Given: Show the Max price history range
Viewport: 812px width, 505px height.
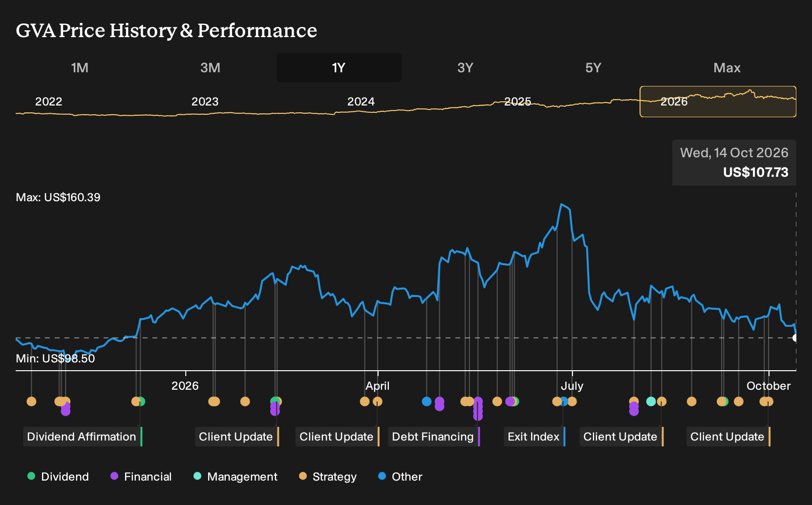Looking at the screenshot, I should 727,67.
